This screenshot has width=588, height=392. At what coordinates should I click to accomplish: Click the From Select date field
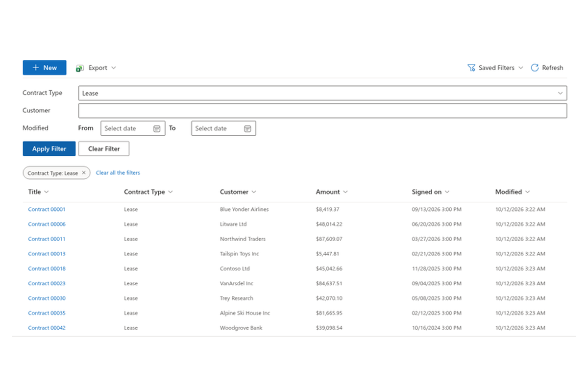[133, 128]
